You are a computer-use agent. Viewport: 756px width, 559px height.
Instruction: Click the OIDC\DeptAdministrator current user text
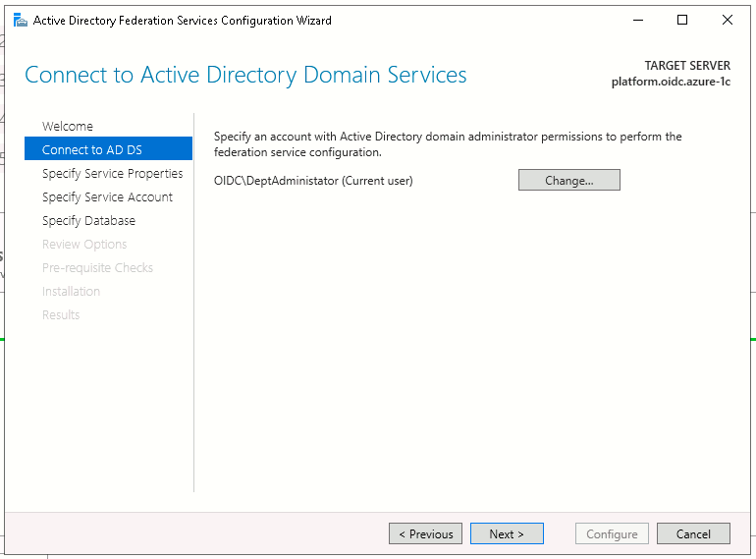click(x=313, y=180)
